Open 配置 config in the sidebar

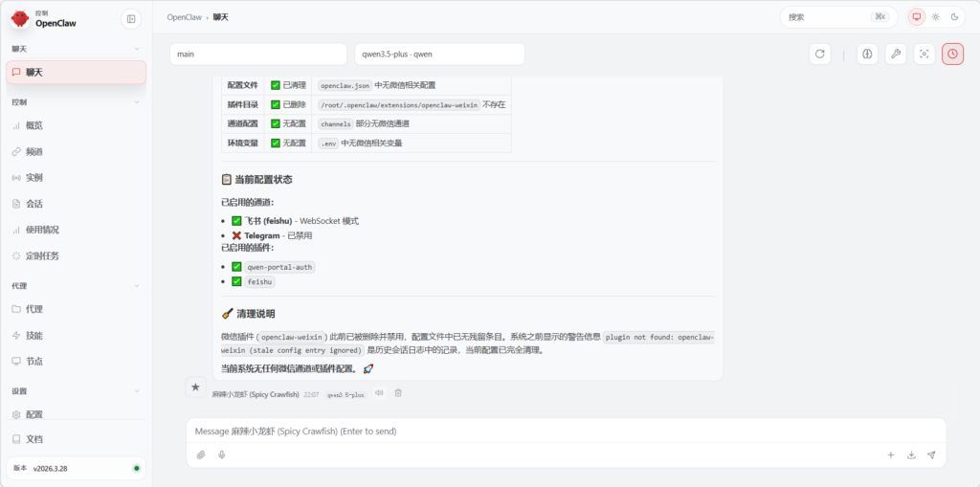click(77, 414)
